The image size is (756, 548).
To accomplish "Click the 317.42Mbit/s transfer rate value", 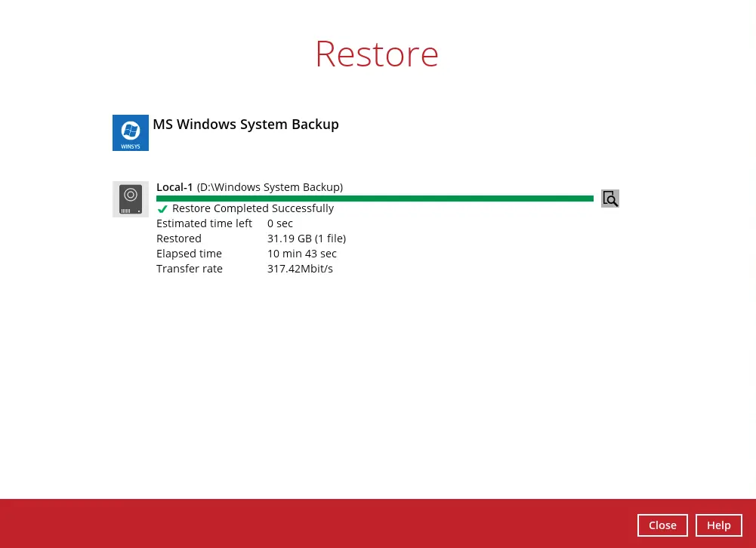I will pos(300,269).
